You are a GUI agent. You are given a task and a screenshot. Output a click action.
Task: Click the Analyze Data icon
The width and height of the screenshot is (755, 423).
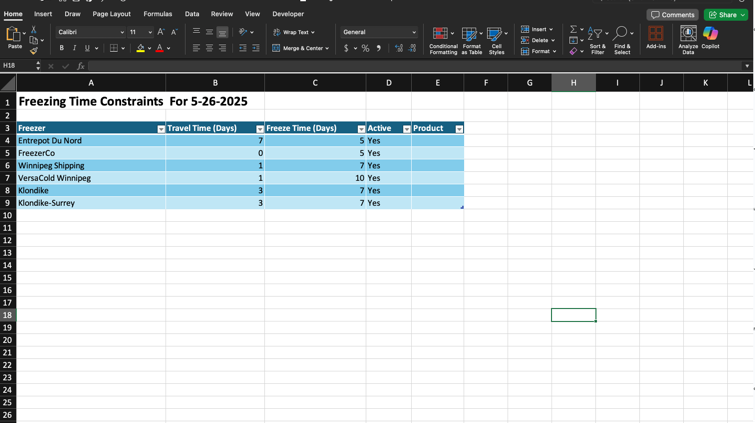(688, 35)
